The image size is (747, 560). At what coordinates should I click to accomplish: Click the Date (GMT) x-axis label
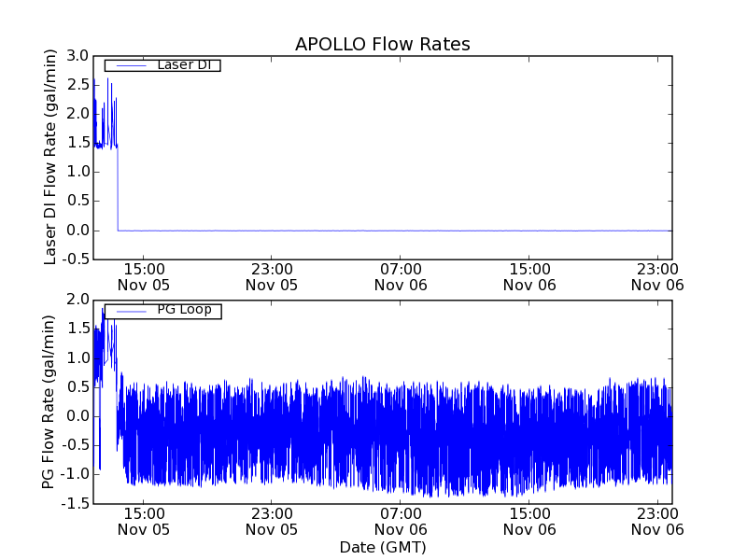(x=382, y=547)
